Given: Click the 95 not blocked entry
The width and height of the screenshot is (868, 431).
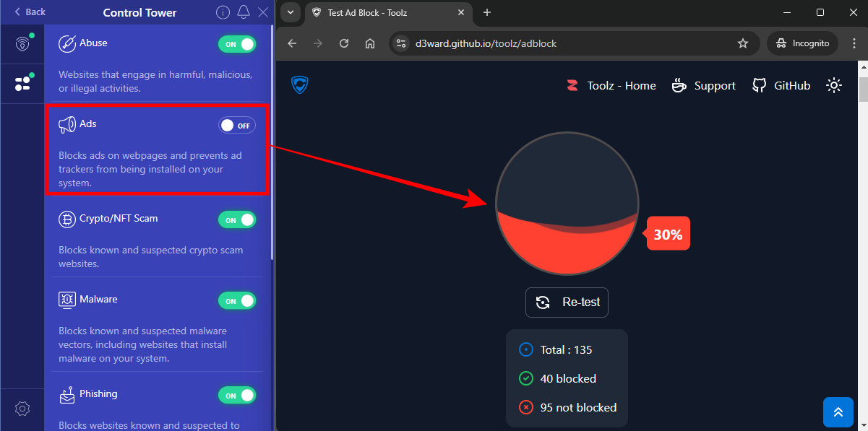Looking at the screenshot, I should [567, 408].
